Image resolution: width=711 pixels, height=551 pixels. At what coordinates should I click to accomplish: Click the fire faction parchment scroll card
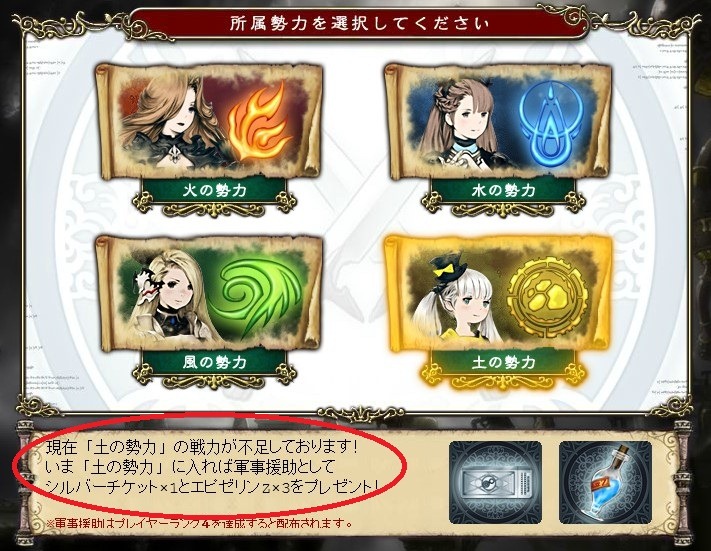coord(209,122)
